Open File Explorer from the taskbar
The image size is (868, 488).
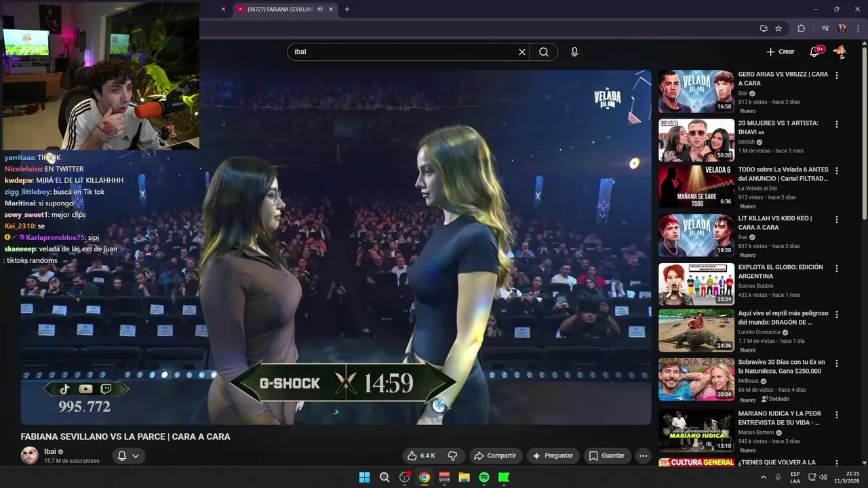(x=464, y=477)
